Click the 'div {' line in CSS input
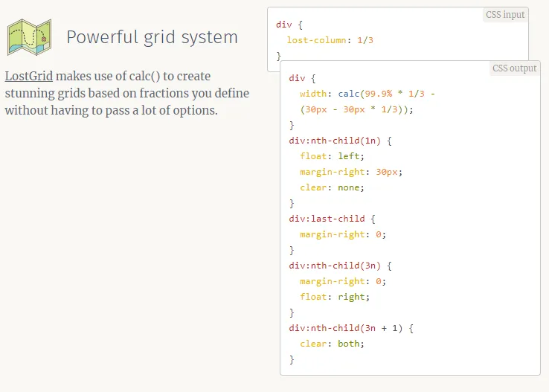This screenshot has width=549, height=392. [289, 25]
